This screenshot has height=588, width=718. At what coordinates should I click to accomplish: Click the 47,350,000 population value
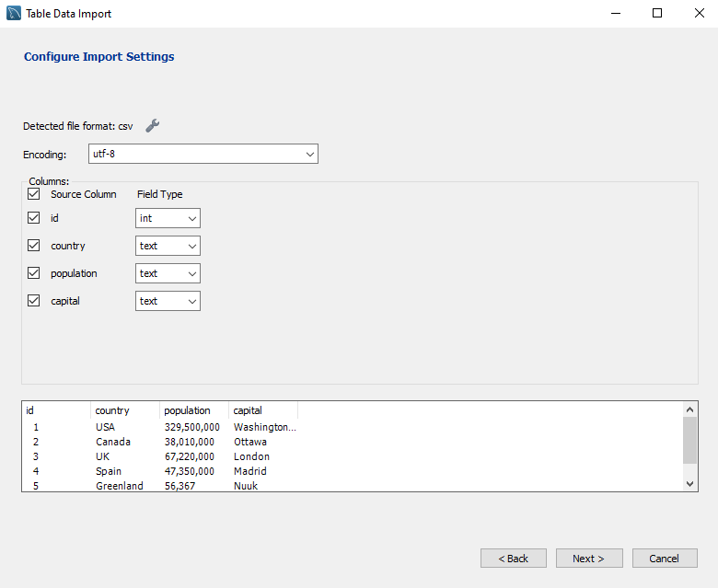[190, 471]
